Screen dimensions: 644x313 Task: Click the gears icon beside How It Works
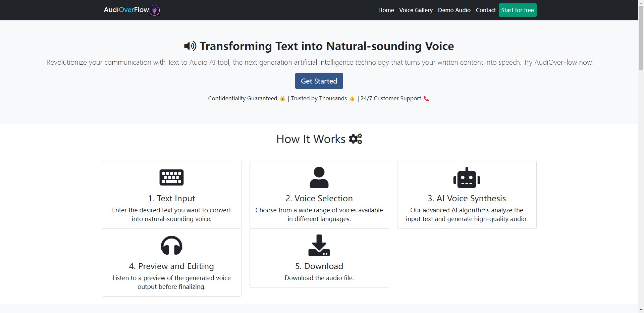(356, 139)
